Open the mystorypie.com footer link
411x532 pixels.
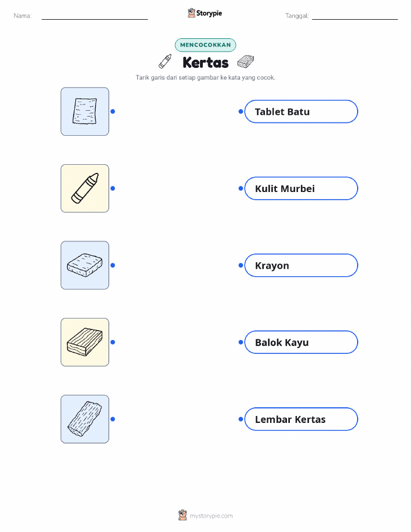pos(211,516)
